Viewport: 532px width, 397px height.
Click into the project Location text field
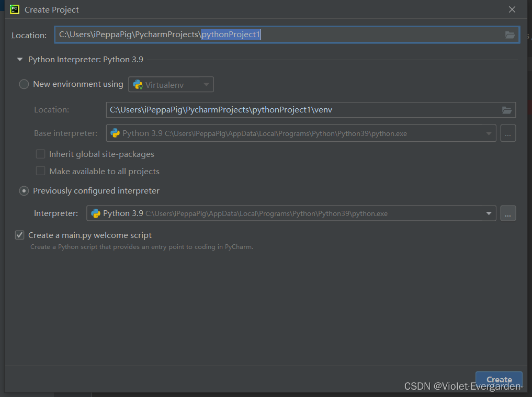point(287,35)
